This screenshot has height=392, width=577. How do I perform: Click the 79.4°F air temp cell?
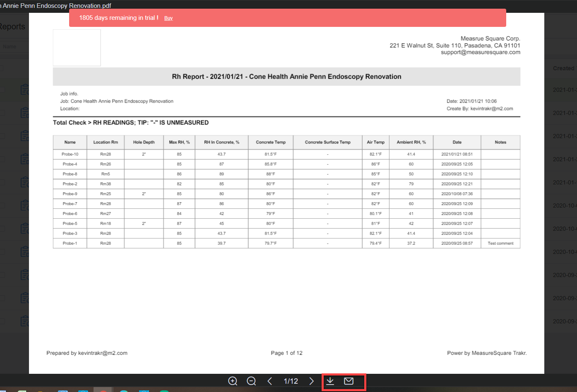coord(375,244)
